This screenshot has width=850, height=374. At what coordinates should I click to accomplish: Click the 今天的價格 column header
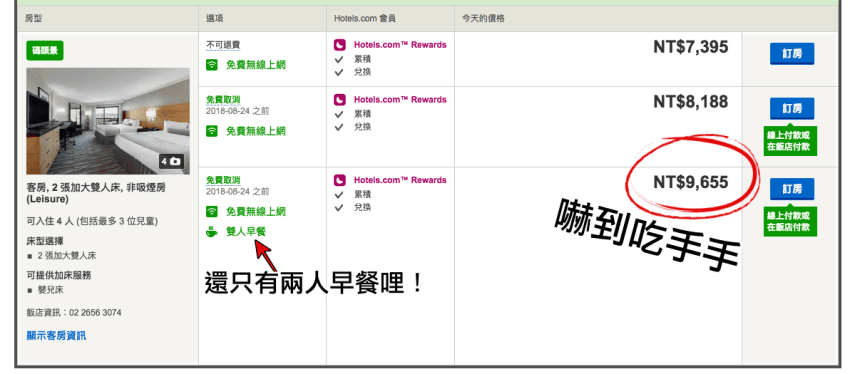[483, 18]
